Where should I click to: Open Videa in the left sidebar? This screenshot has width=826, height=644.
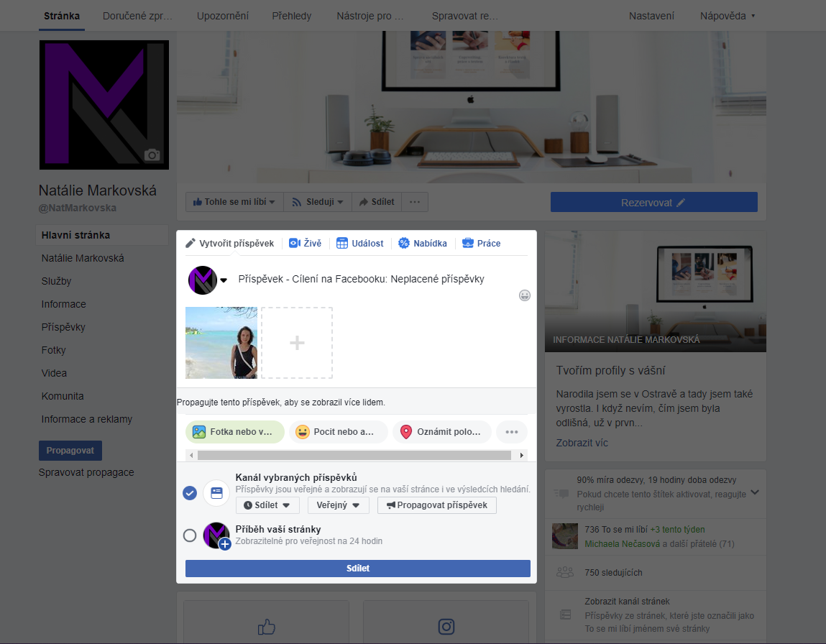pos(54,373)
